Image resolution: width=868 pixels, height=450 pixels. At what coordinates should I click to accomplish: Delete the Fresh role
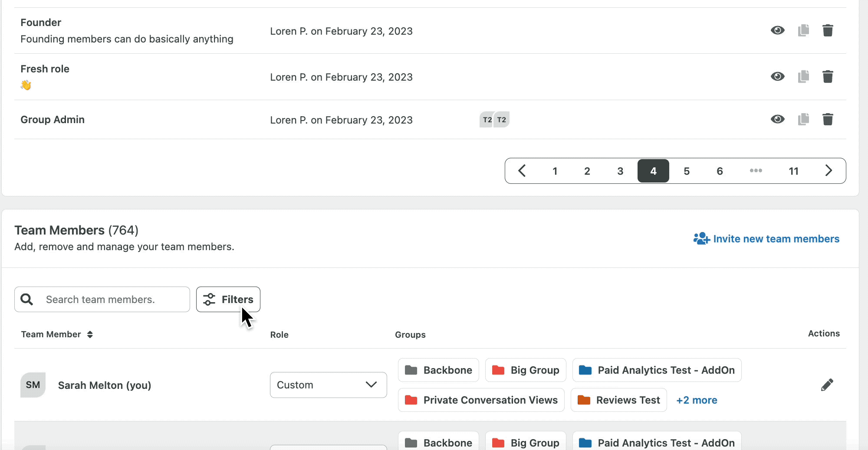[828, 77]
